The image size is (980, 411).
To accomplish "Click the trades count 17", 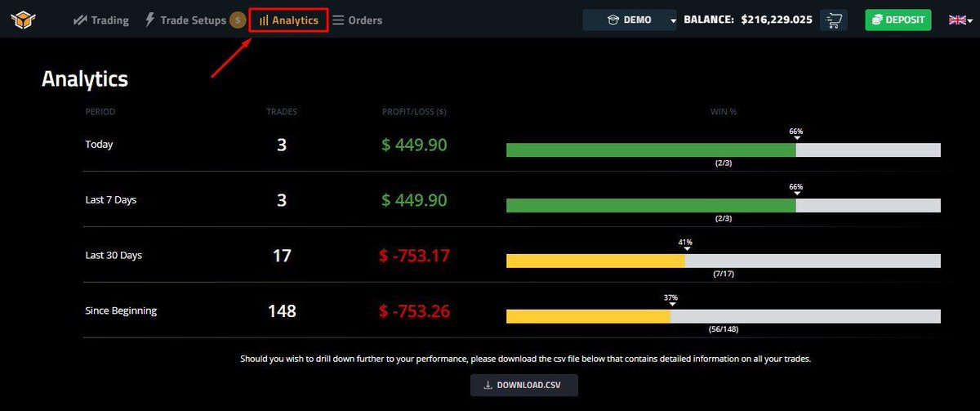I will pyautogui.click(x=282, y=256).
